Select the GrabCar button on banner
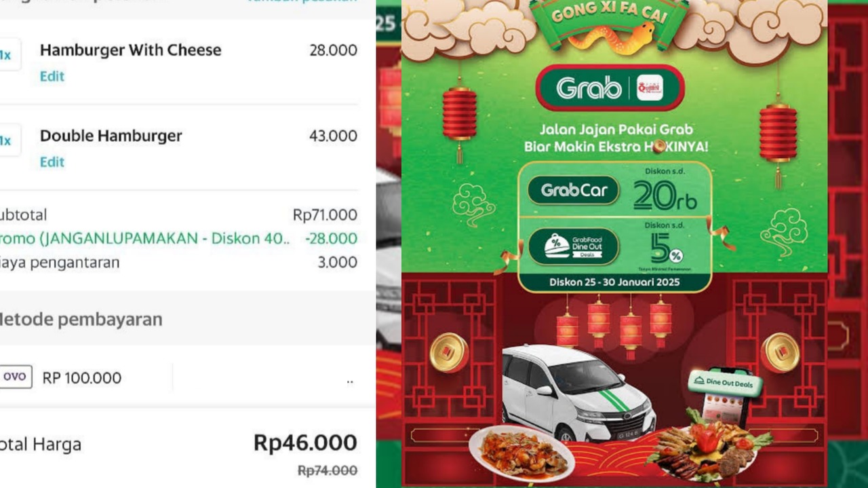 click(574, 191)
